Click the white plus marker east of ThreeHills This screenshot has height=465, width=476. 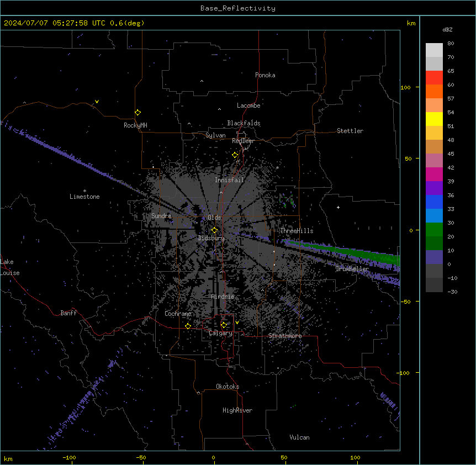pyautogui.click(x=338, y=207)
